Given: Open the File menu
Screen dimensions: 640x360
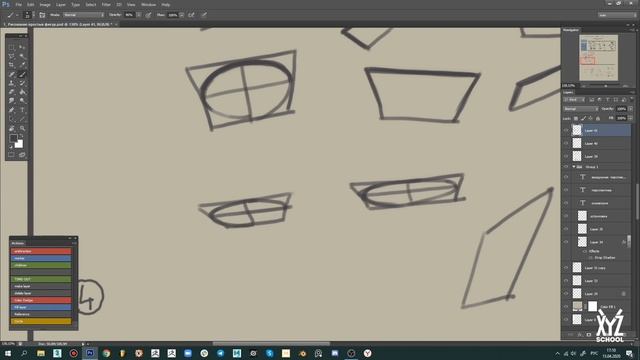Looking at the screenshot, I should pos(18,4).
